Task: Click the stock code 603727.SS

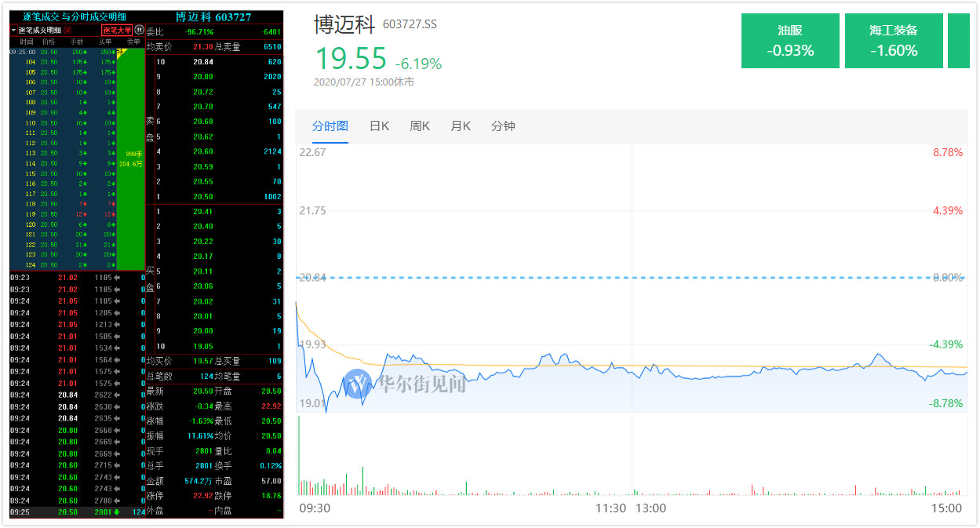Action: pos(410,24)
